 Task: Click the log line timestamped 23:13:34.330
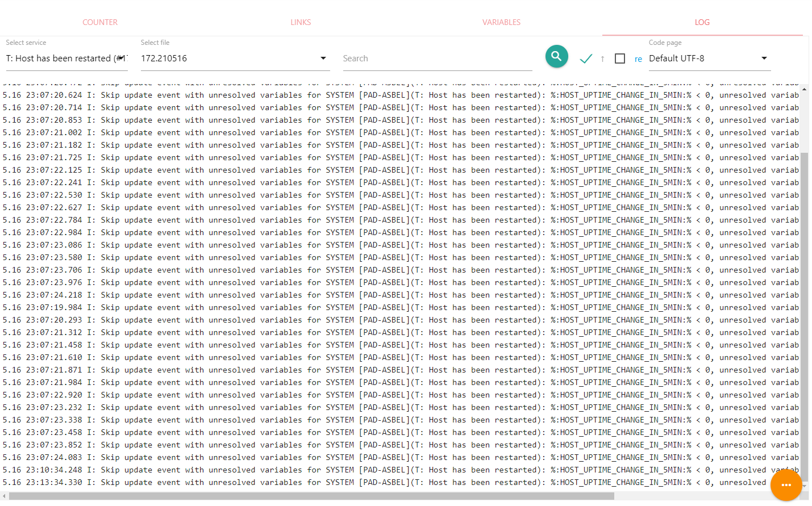341,482
